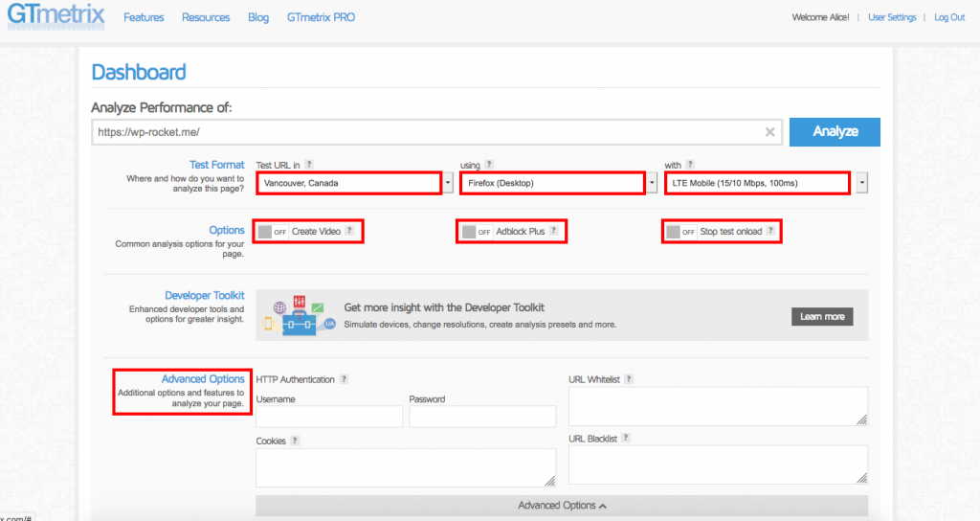Enable the Adblock Plus toggle
Image resolution: width=980 pixels, height=521 pixels.
pos(477,232)
